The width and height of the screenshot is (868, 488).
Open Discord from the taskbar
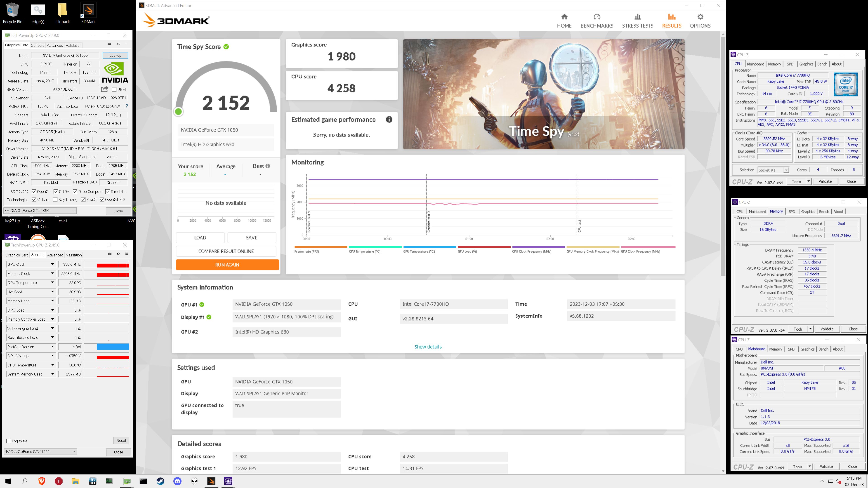(177, 481)
